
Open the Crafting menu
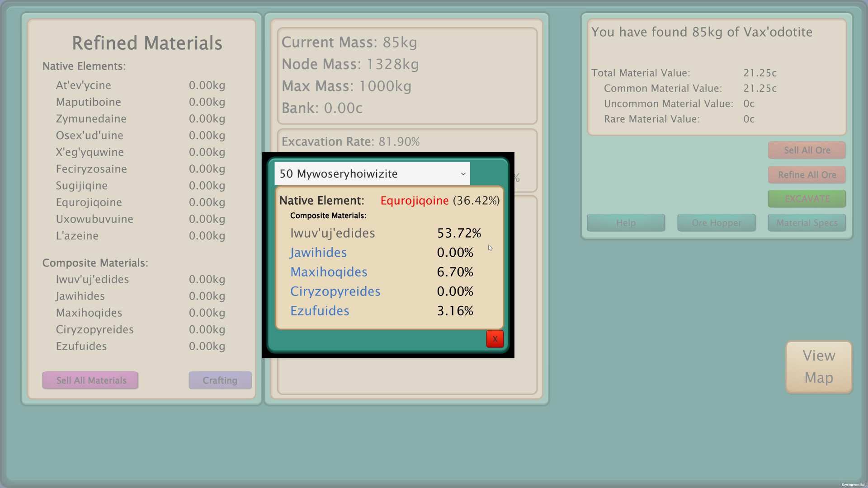click(x=220, y=380)
